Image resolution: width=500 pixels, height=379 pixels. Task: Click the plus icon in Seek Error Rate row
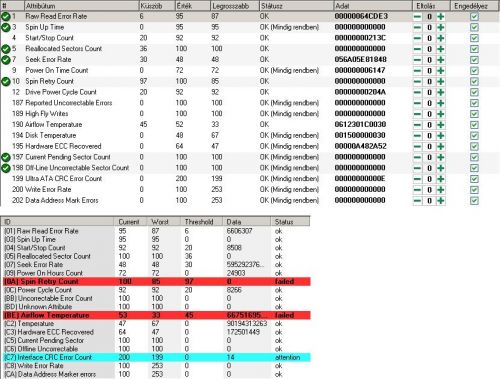click(441, 60)
